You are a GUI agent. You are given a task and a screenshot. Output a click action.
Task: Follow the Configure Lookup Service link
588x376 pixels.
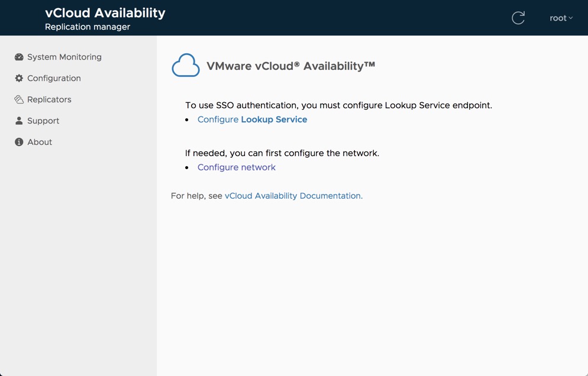(x=252, y=119)
